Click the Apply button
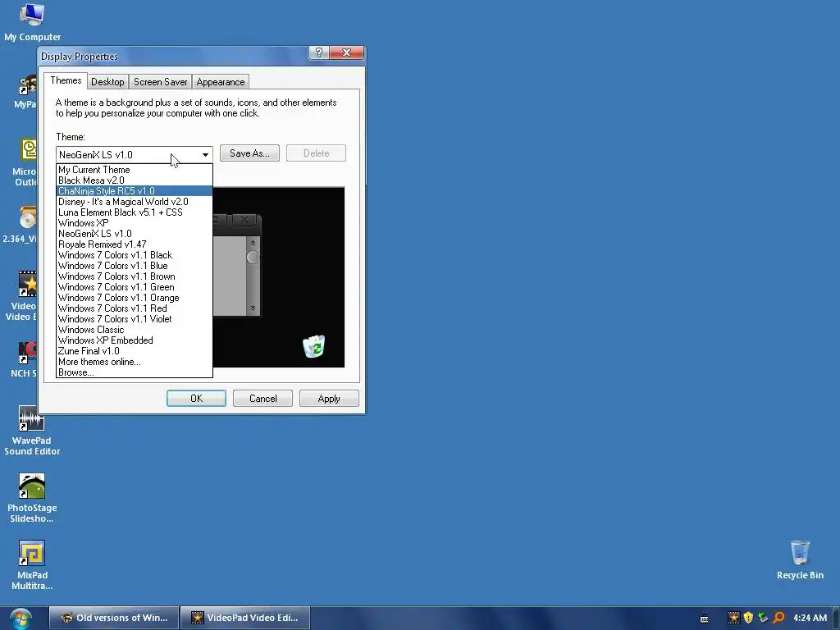Image resolution: width=840 pixels, height=630 pixels. click(329, 399)
